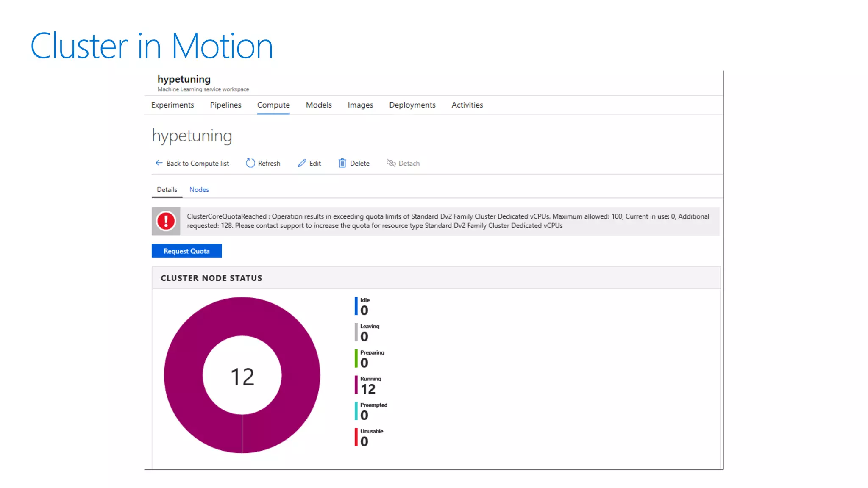Click the red error alert icon
868x488 pixels.
pos(166,221)
